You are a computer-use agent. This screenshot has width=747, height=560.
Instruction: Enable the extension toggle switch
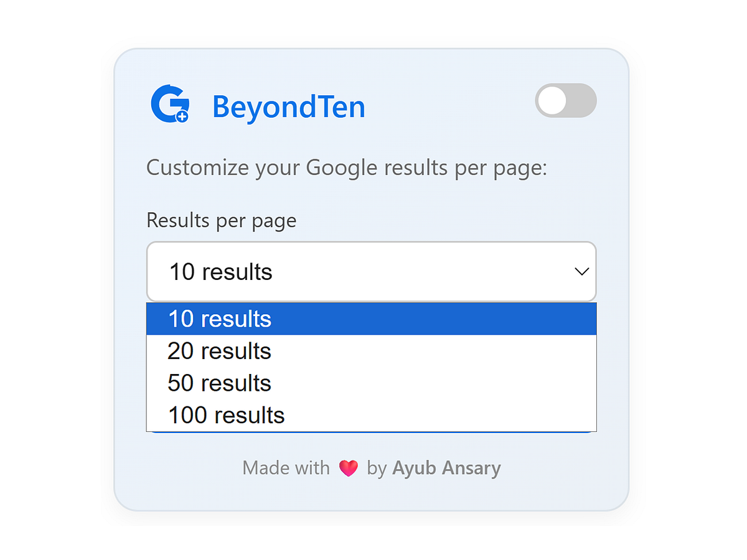565,101
